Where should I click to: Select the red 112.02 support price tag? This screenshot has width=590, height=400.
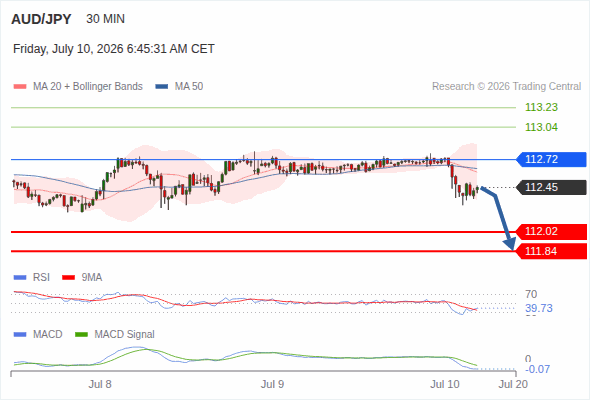click(551, 231)
